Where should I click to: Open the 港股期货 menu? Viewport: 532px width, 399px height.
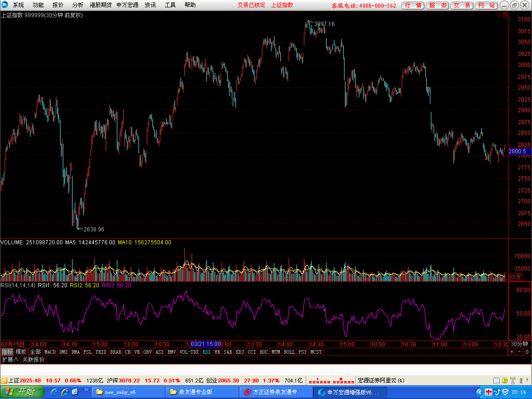coord(101,5)
